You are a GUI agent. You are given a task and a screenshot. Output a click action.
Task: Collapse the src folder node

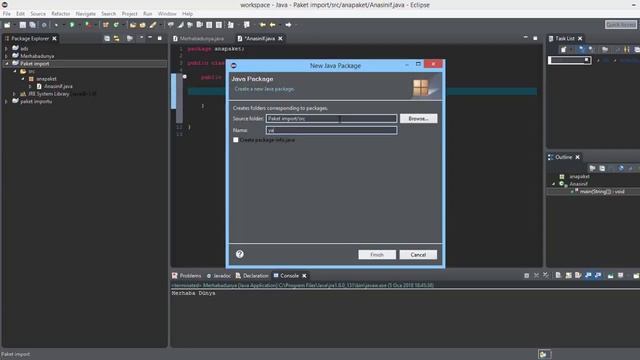click(x=14, y=71)
